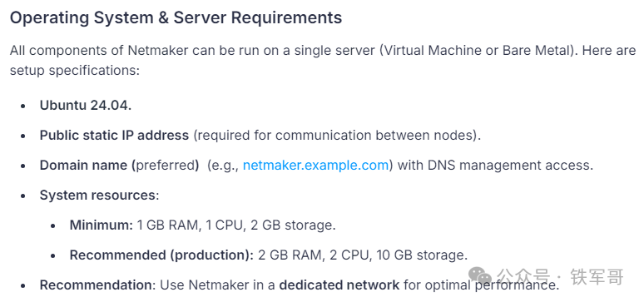Click the word "preferred" after Domain name
This screenshot has height=302, width=644.
tap(165, 166)
